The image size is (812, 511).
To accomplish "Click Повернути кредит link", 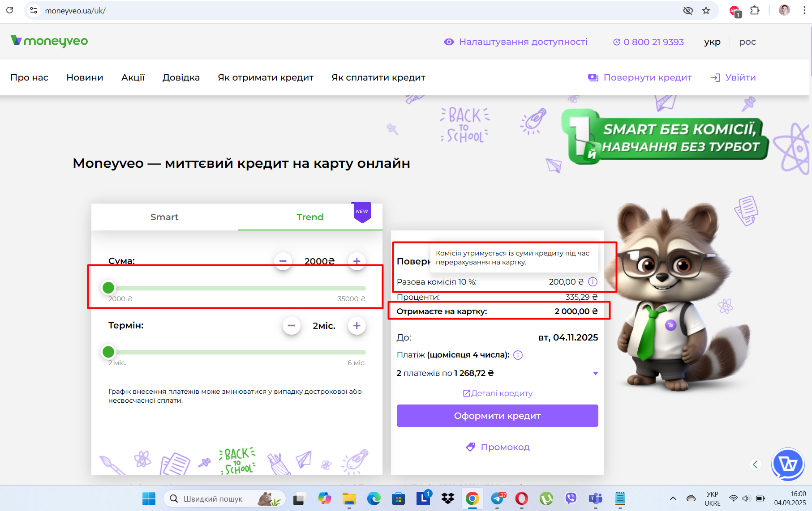I will click(648, 77).
